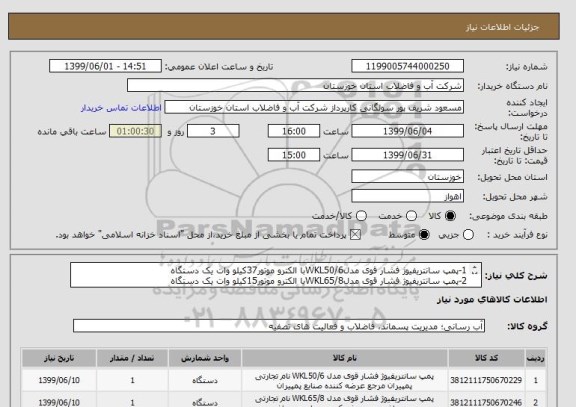The width and height of the screenshot is (576, 407).
Task: Click the price validity date 1399/06/31
Action: [407, 155]
